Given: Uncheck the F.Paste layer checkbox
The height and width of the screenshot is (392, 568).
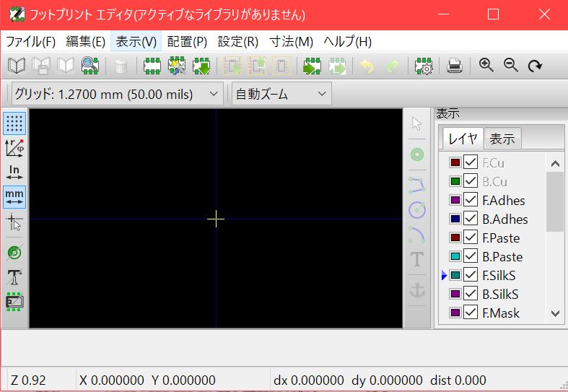Looking at the screenshot, I should (x=471, y=238).
